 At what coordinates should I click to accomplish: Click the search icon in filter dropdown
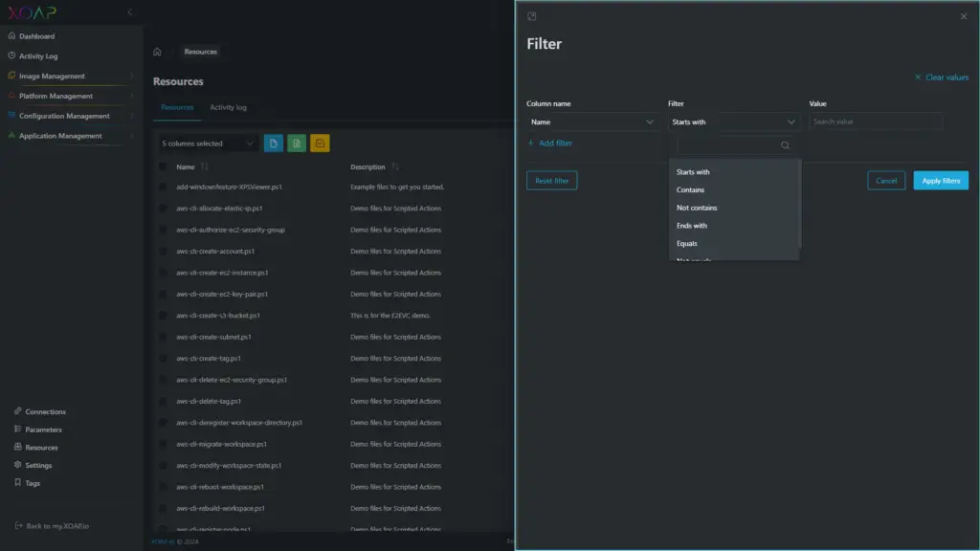(785, 145)
